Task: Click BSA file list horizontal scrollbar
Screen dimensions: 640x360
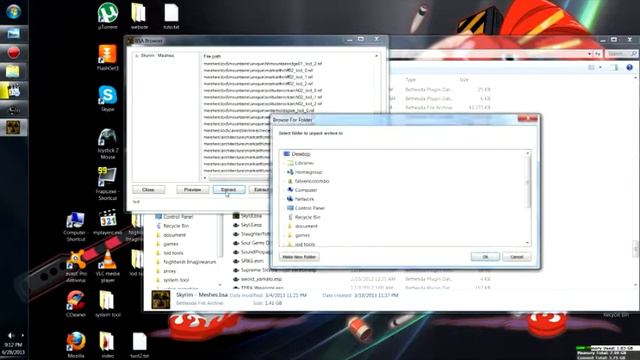Action: (x=238, y=178)
